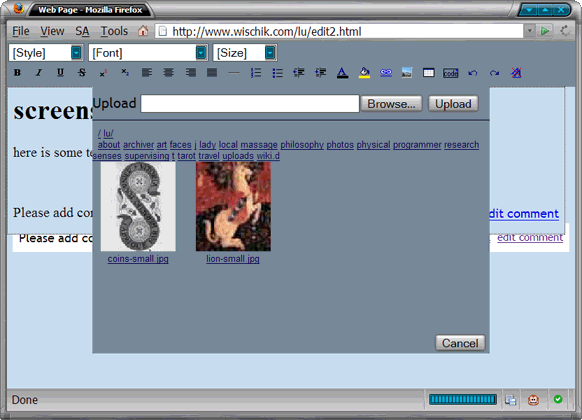Viewport: 582px width, 420px height.
Task: Toggle italic formatting
Action: [x=39, y=73]
